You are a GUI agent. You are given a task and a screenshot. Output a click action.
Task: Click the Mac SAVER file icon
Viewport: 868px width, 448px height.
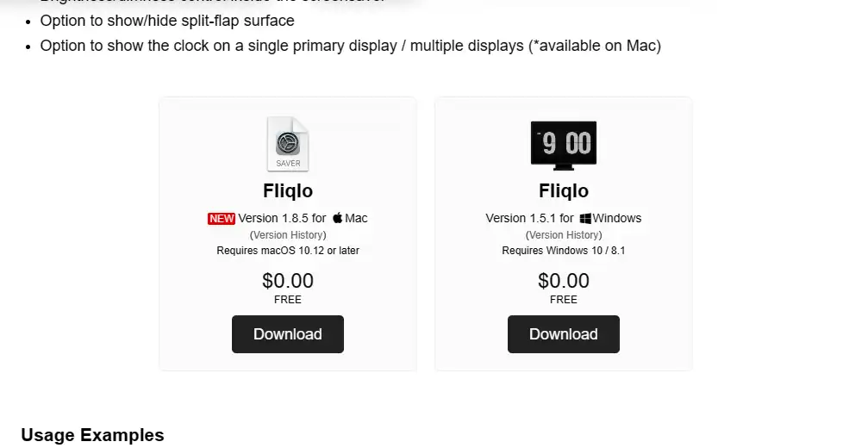click(x=288, y=144)
